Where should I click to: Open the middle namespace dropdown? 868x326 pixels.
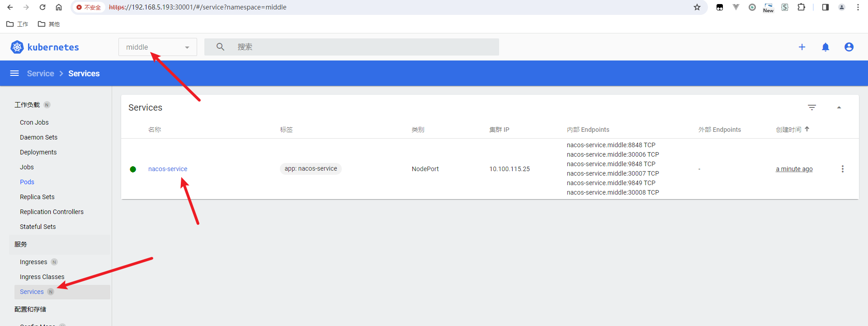[x=158, y=47]
